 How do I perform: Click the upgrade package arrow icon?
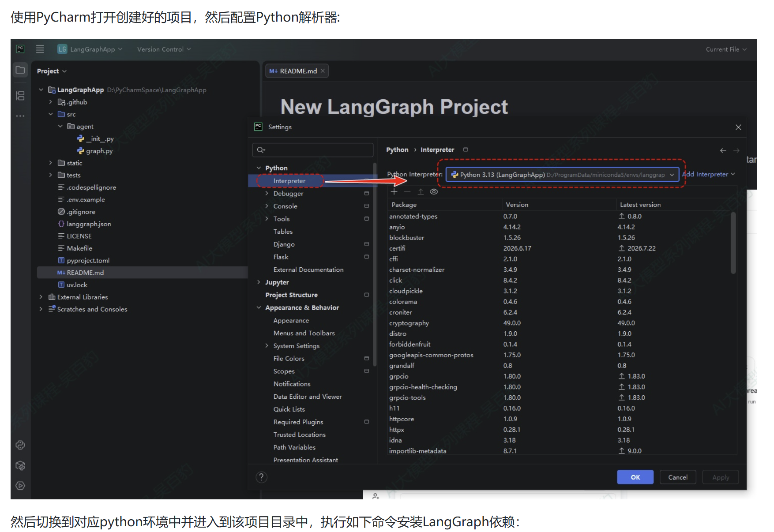(x=421, y=191)
